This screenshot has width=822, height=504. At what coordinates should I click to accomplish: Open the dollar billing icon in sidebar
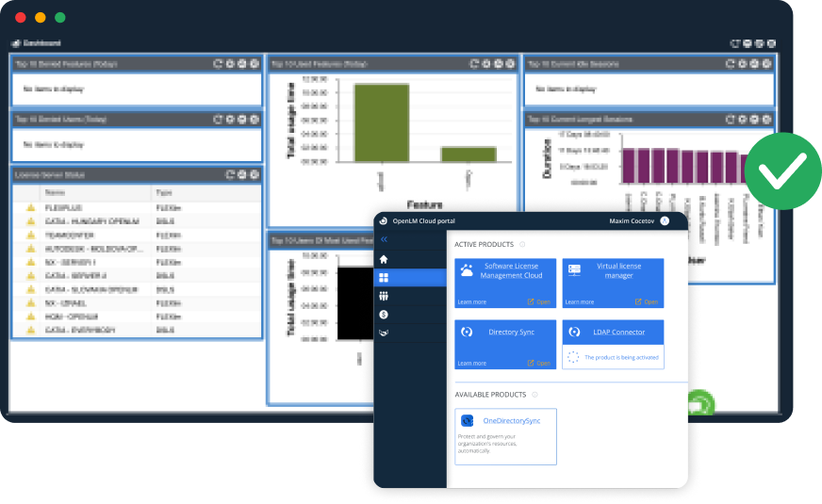tap(384, 314)
